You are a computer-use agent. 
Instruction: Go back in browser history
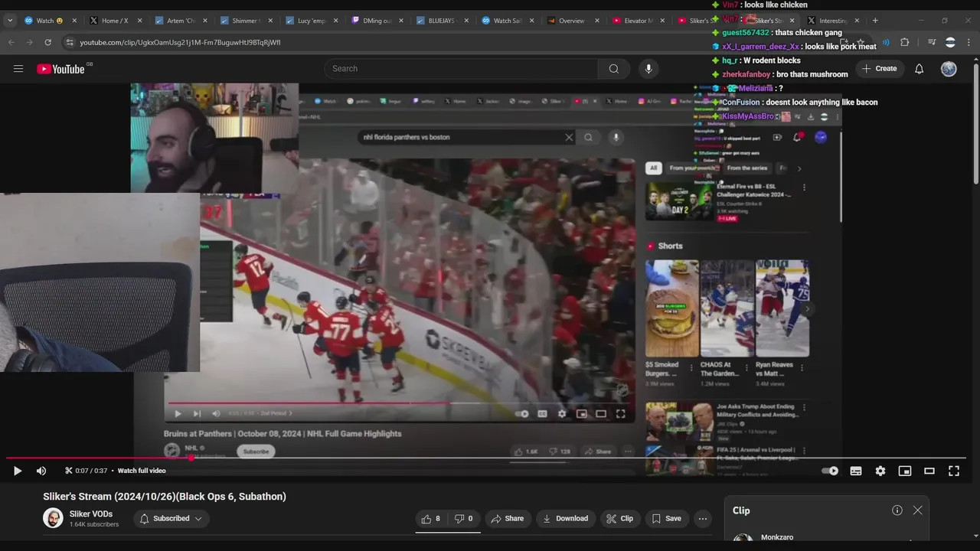click(11, 42)
